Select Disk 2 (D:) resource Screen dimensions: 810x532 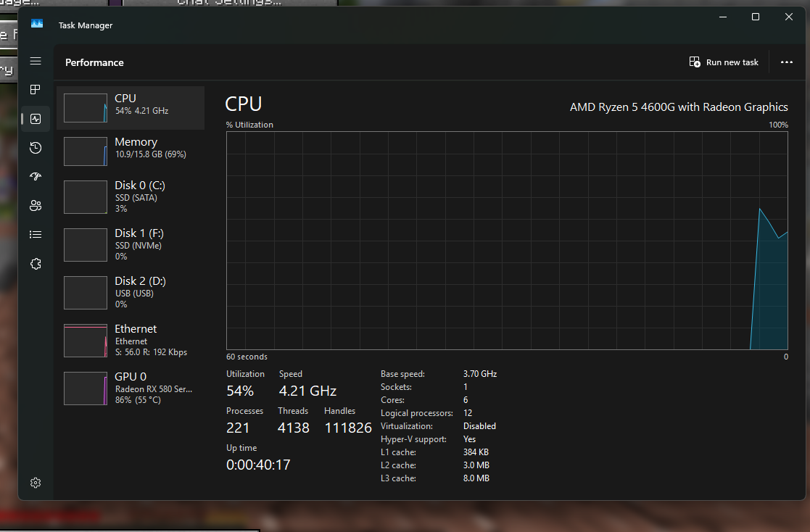[x=131, y=292]
